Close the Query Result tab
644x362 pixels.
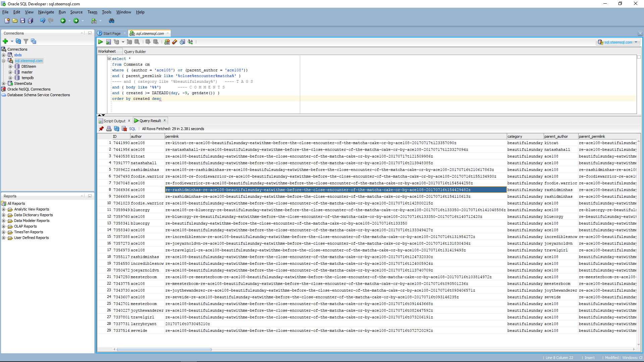pyautogui.click(x=165, y=120)
